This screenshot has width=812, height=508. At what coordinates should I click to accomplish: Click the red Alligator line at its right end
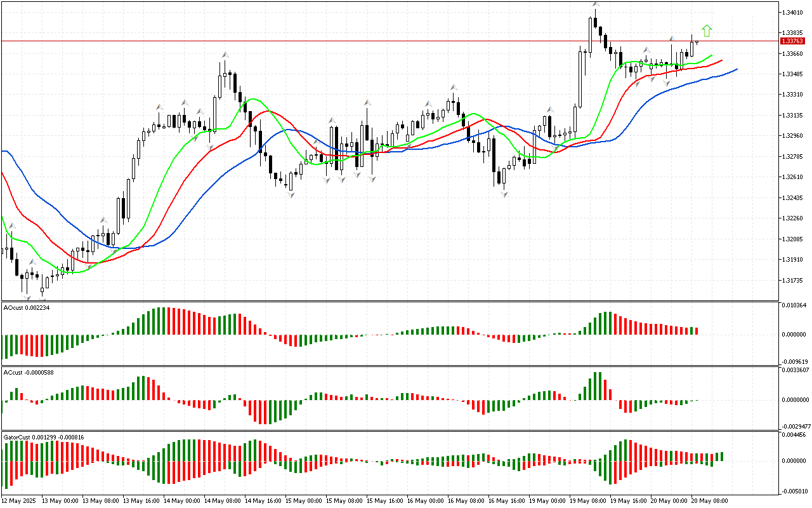pos(720,62)
